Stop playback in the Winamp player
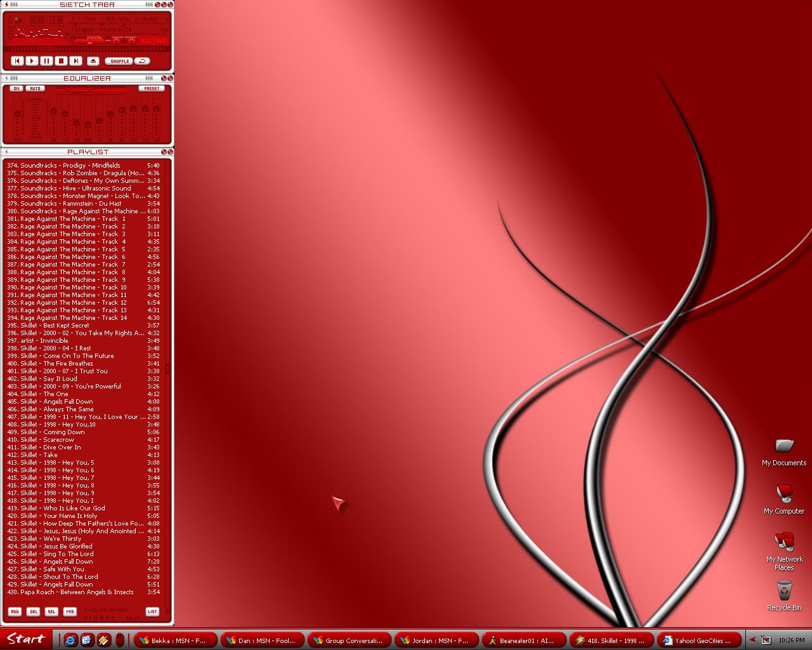The height and width of the screenshot is (650, 812). [x=62, y=61]
